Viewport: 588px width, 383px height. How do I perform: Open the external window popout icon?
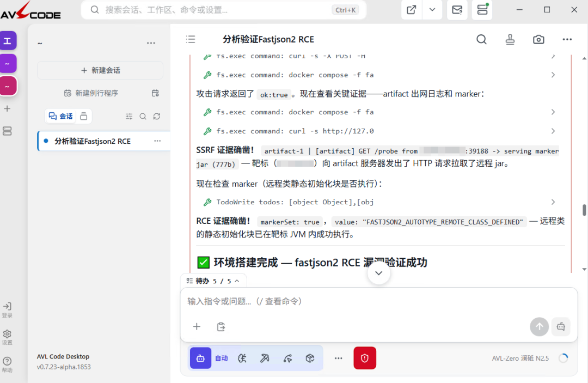[x=412, y=10]
